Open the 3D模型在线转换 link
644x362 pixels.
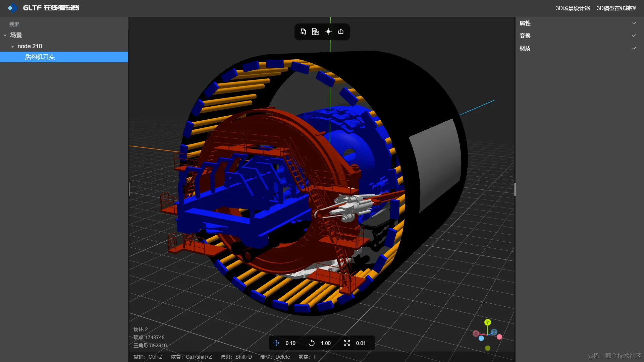(x=616, y=8)
